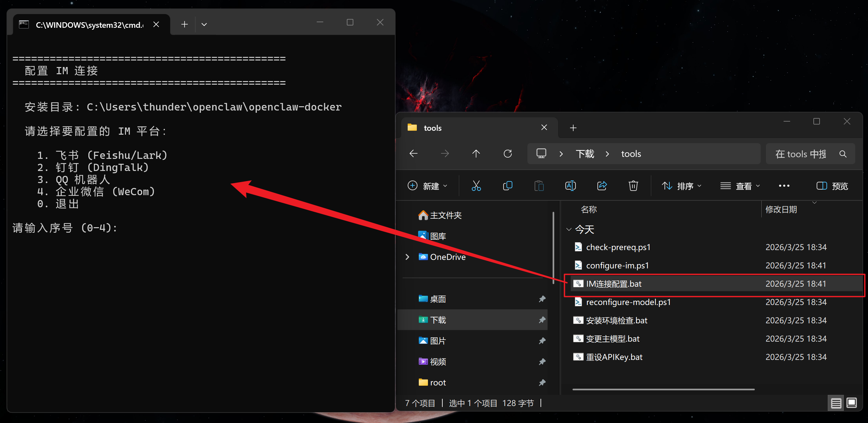Click the Rename icon in Explorer toolbar

(570, 186)
